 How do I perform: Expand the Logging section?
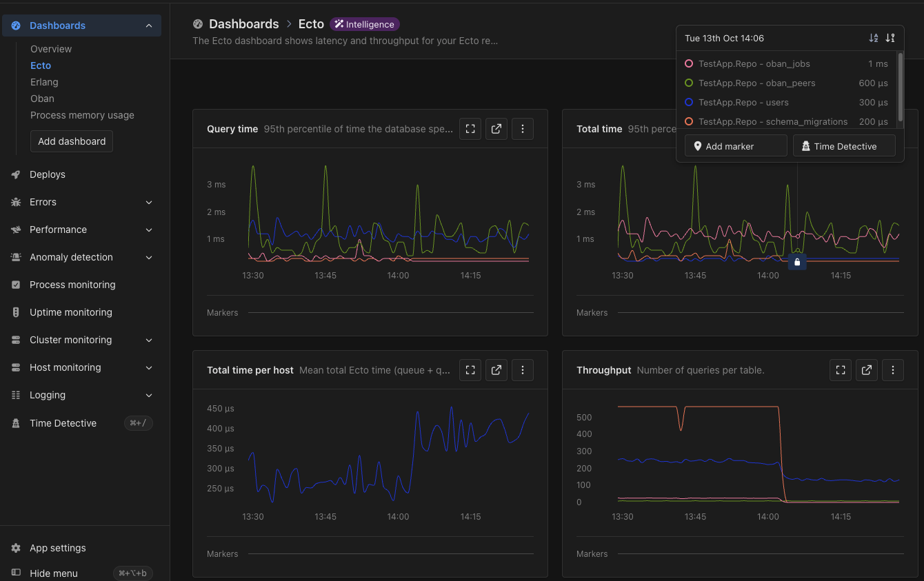(x=149, y=395)
